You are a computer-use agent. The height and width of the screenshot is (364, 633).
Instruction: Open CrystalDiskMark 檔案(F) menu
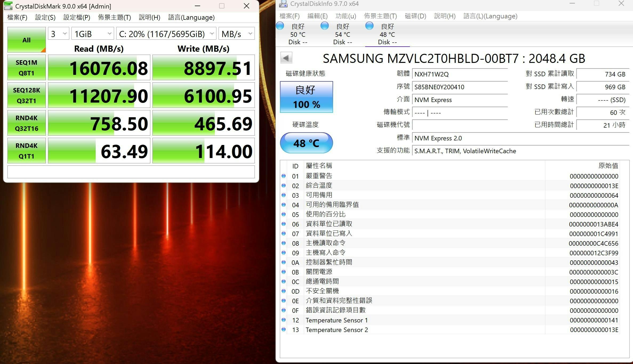[x=17, y=17]
